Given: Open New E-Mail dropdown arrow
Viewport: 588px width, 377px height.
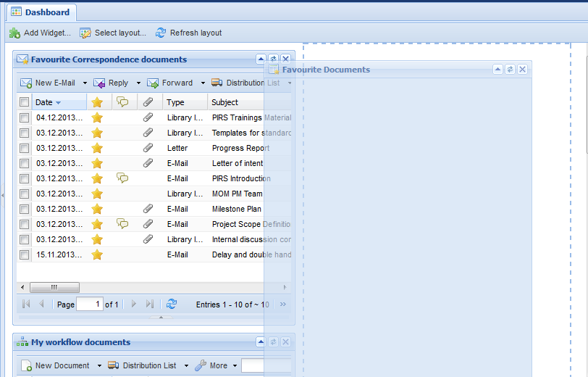Looking at the screenshot, I should [85, 83].
